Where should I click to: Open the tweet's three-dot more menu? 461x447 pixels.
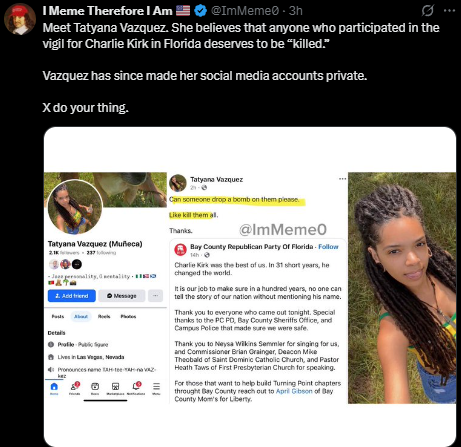coord(449,11)
